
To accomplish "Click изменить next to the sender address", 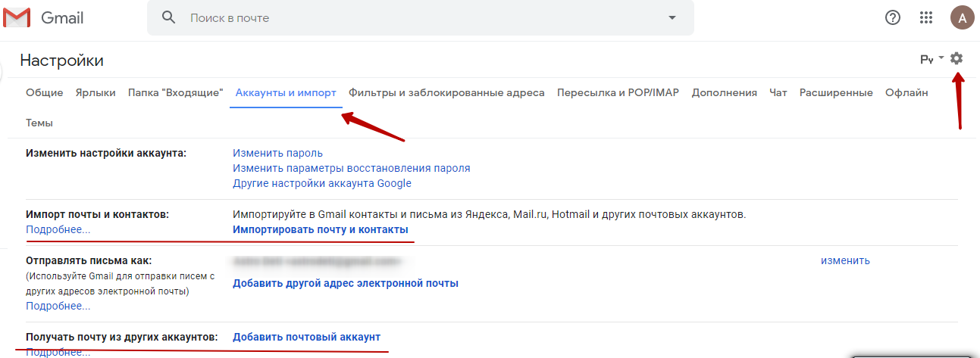I will coord(845,260).
